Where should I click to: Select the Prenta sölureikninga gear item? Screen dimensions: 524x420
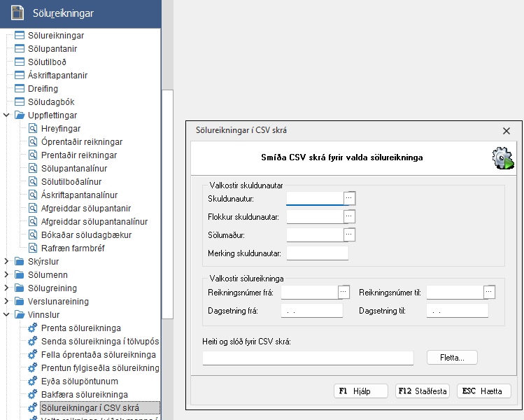pyautogui.click(x=80, y=328)
